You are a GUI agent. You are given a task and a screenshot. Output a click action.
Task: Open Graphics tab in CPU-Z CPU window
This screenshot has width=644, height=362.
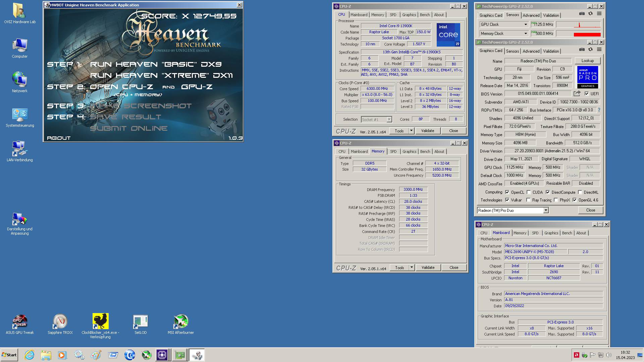coord(409,15)
